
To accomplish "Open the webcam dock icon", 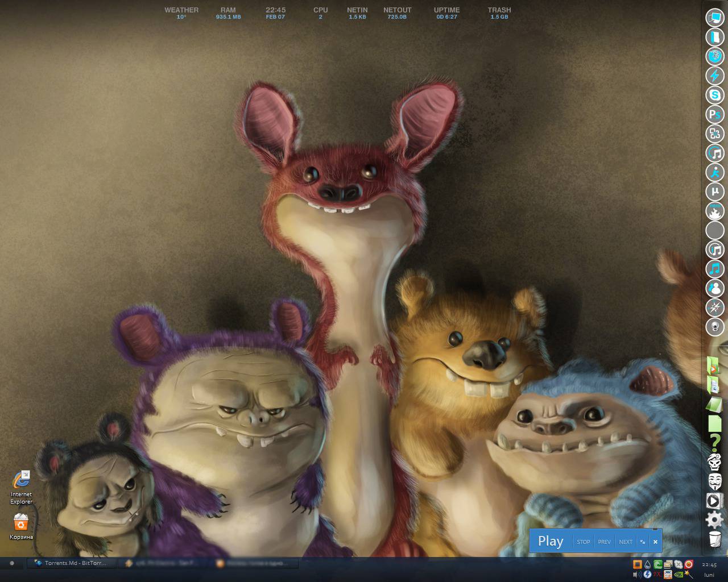I will click(715, 327).
